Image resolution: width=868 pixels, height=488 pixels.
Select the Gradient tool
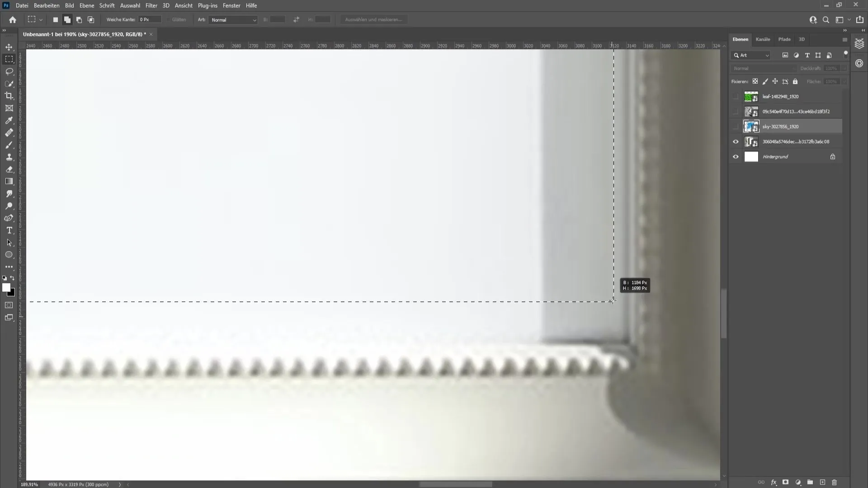point(9,181)
